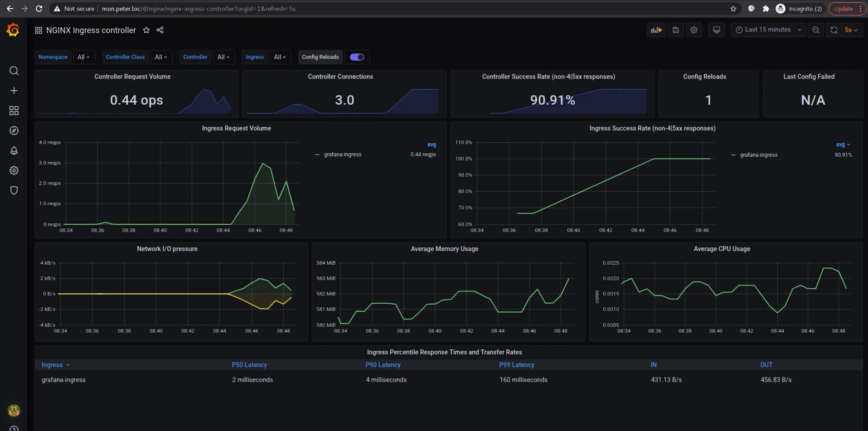Refresh the dashboard now
Image resolution: width=868 pixels, height=431 pixels.
click(834, 30)
